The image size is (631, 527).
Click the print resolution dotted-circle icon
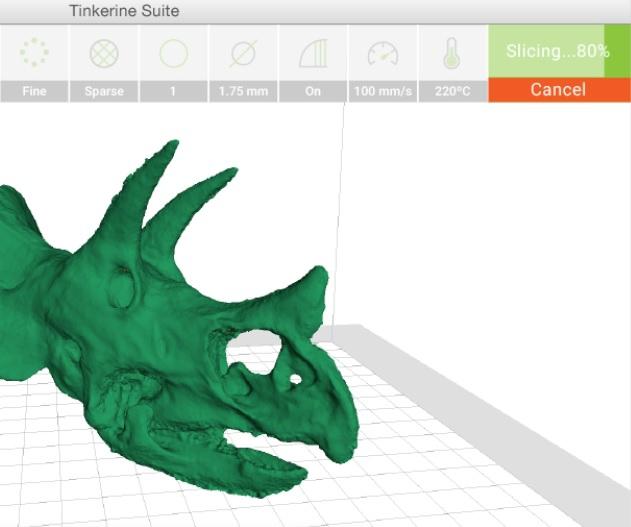[x=34, y=53]
